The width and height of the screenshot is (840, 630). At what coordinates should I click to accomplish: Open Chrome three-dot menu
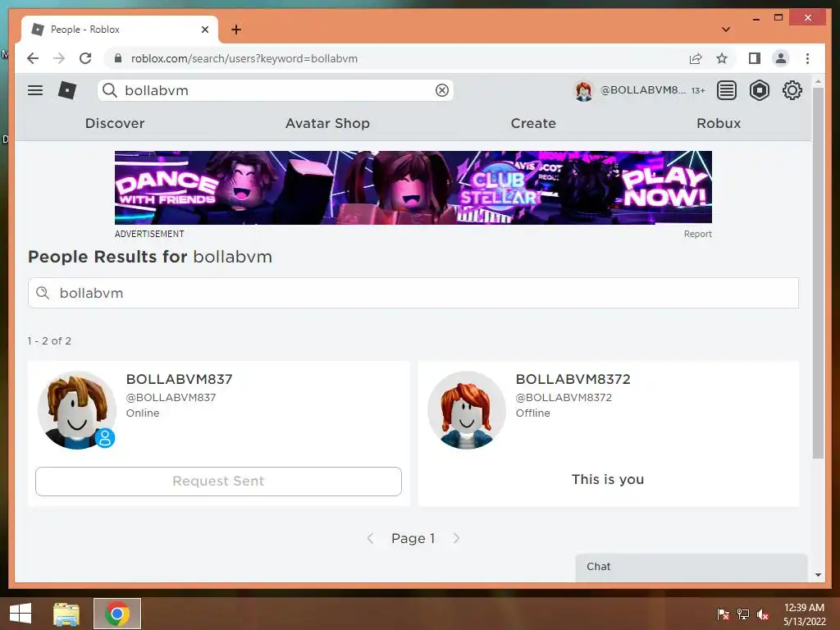click(x=807, y=58)
